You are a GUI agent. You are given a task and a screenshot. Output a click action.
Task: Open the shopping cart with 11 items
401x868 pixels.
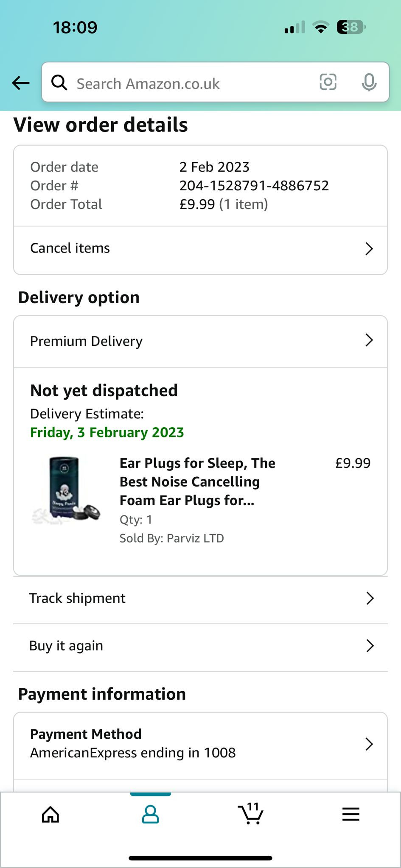tap(250, 813)
